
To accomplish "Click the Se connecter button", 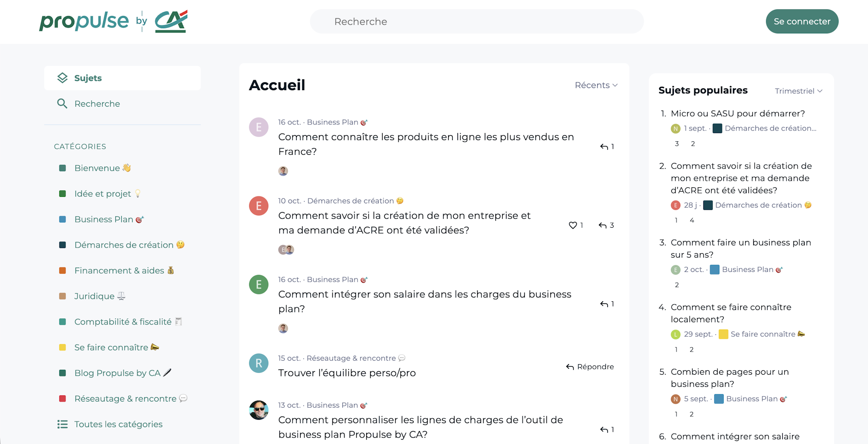I will 802,21.
